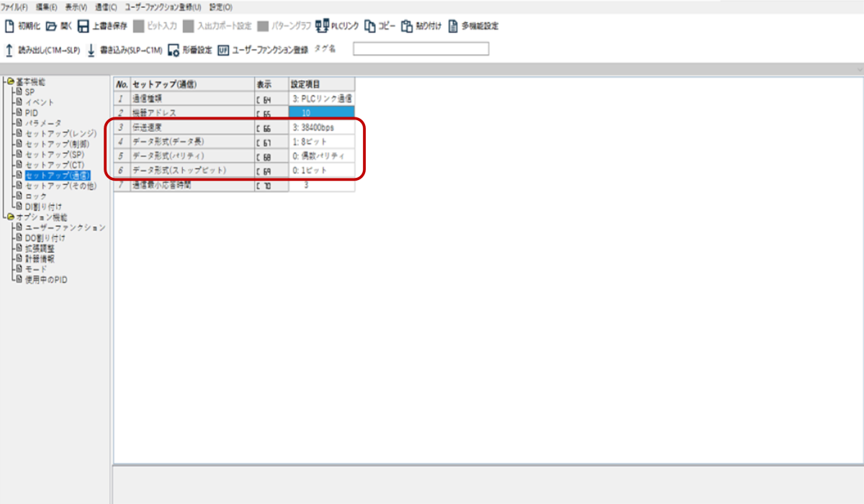Click 書き込み(SLP→C1M) download icon
The width and height of the screenshot is (864, 504).
click(91, 50)
